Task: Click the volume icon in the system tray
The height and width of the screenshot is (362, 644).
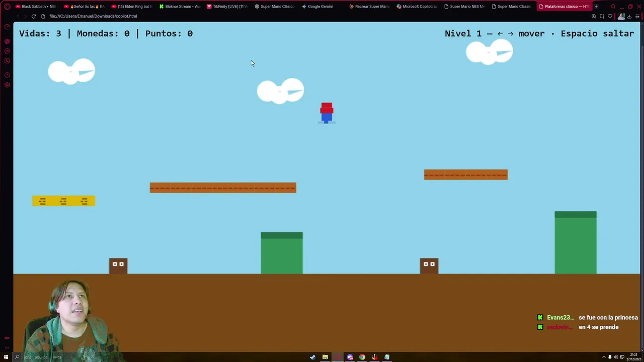Action: tap(616, 357)
